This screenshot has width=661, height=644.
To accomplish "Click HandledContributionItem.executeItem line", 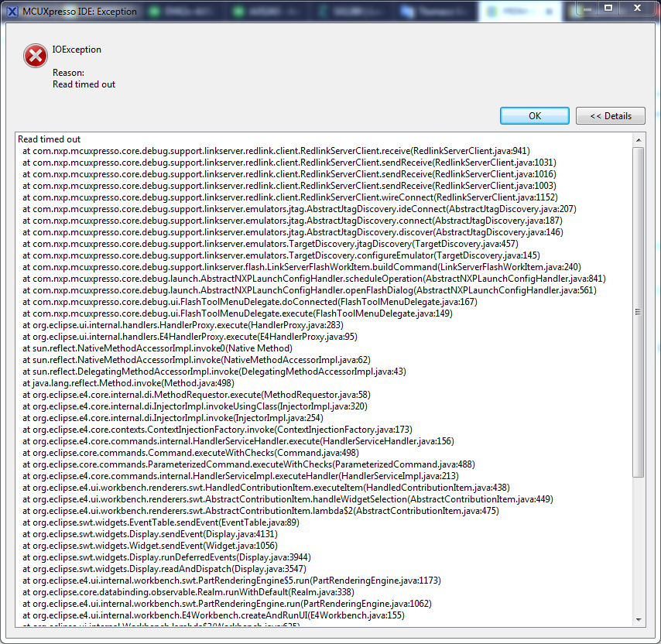I will click(266, 488).
